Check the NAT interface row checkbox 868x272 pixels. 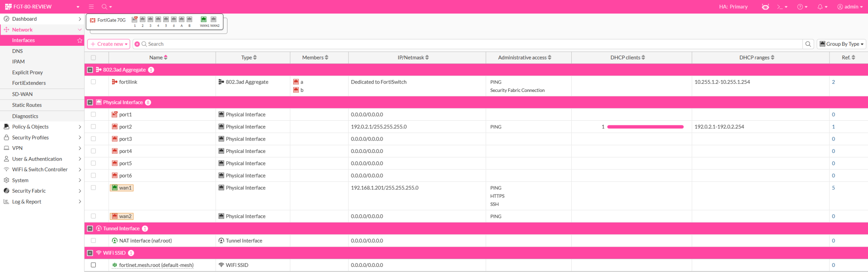93,241
